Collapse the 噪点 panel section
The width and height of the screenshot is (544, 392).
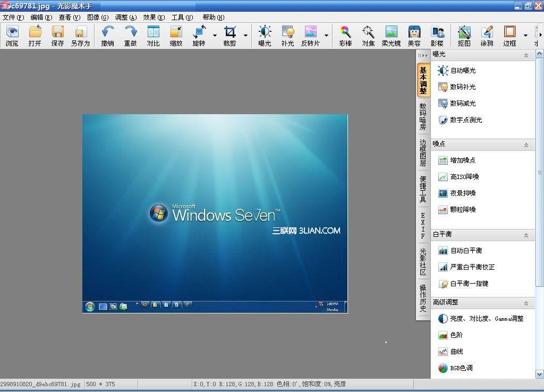coord(526,145)
